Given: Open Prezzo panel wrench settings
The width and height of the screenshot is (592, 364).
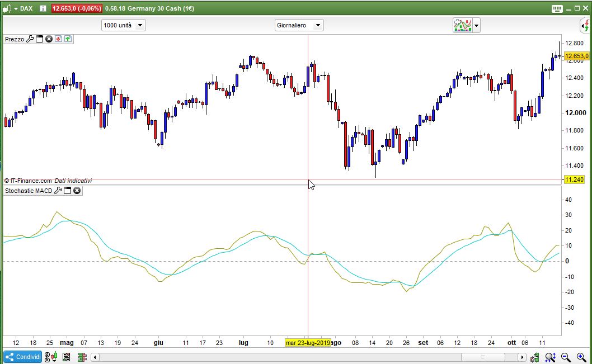Looking at the screenshot, I should [30, 39].
